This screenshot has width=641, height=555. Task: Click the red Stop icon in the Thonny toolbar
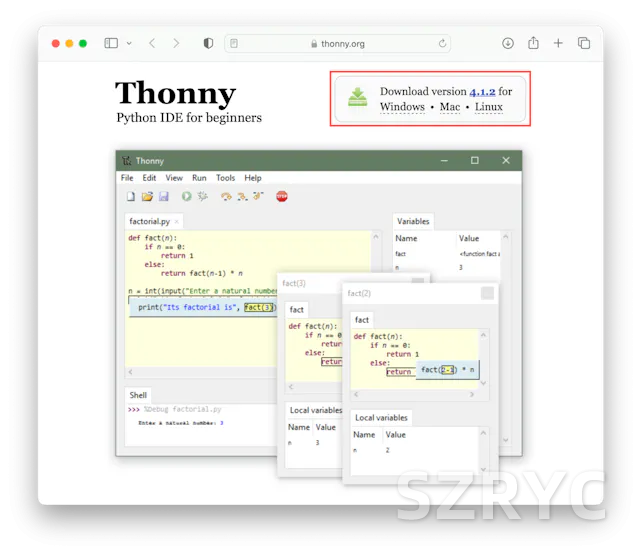pyautogui.click(x=282, y=197)
